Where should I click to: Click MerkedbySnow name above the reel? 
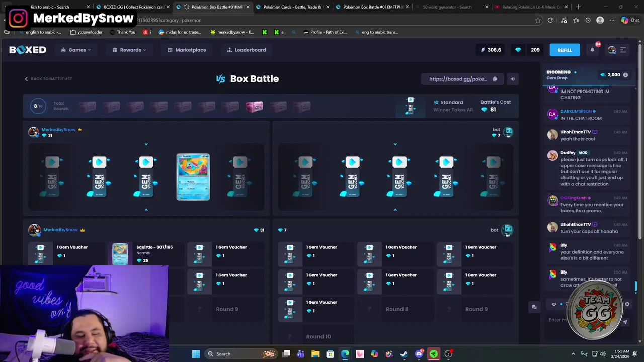pos(58,129)
